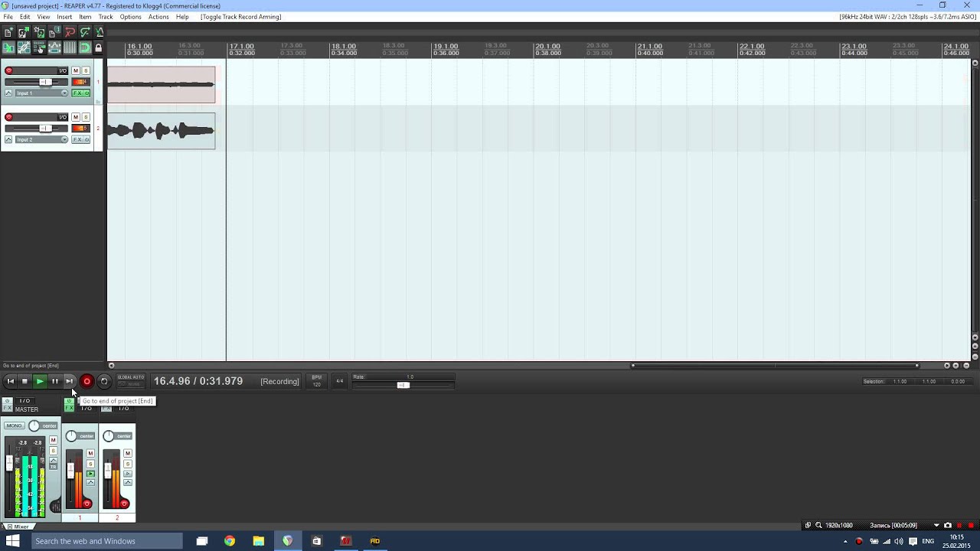This screenshot has height=551, width=980.
Task: Open I/O routing for track 1
Action: [x=63, y=70]
